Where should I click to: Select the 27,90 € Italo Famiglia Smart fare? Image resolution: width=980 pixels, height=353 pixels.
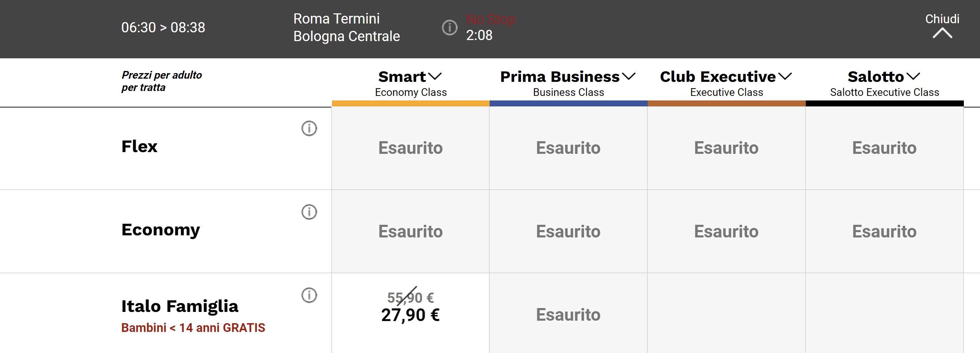[x=410, y=315]
